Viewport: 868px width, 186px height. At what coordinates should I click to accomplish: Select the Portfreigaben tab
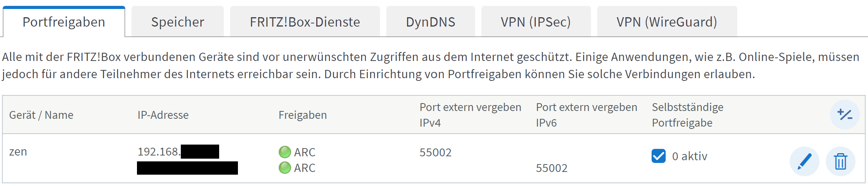[x=64, y=21]
